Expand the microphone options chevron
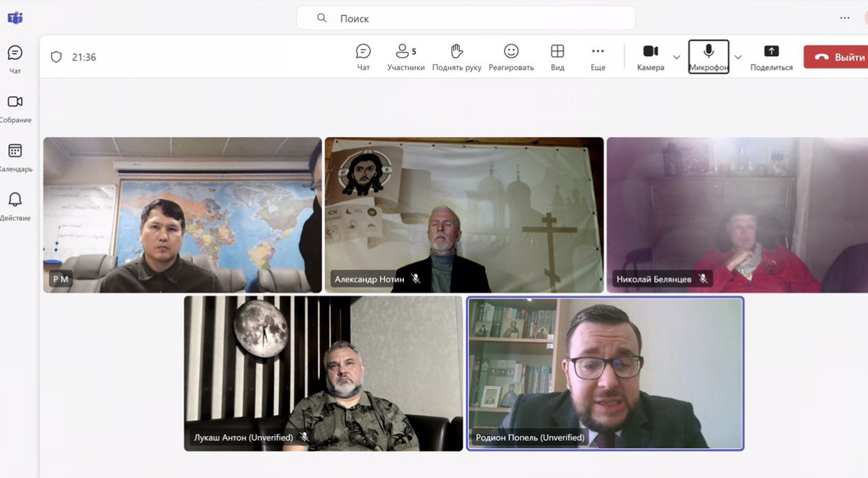Screen dimensions: 868x478 737,57
